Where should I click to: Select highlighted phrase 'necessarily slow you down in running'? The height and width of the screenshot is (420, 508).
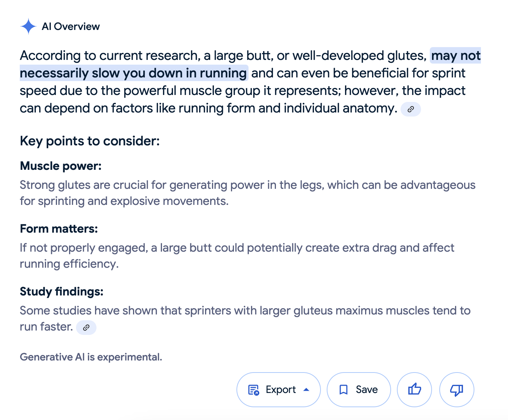pos(133,73)
